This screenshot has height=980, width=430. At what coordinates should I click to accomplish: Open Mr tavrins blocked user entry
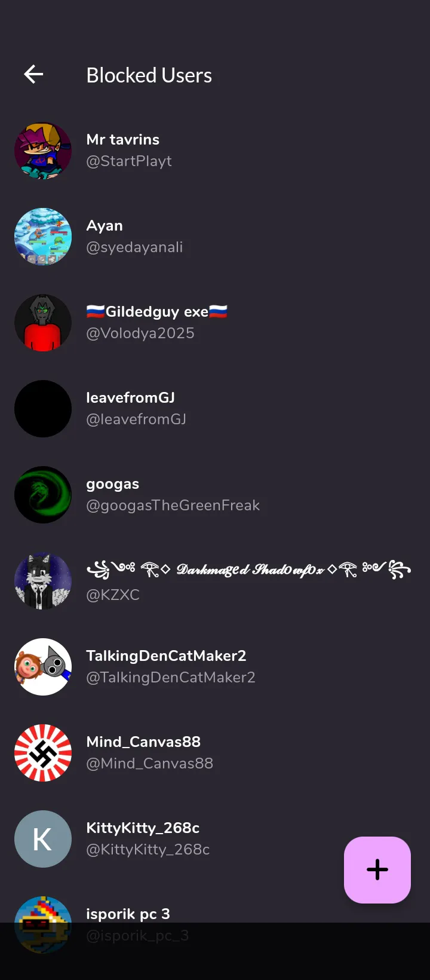click(215, 151)
